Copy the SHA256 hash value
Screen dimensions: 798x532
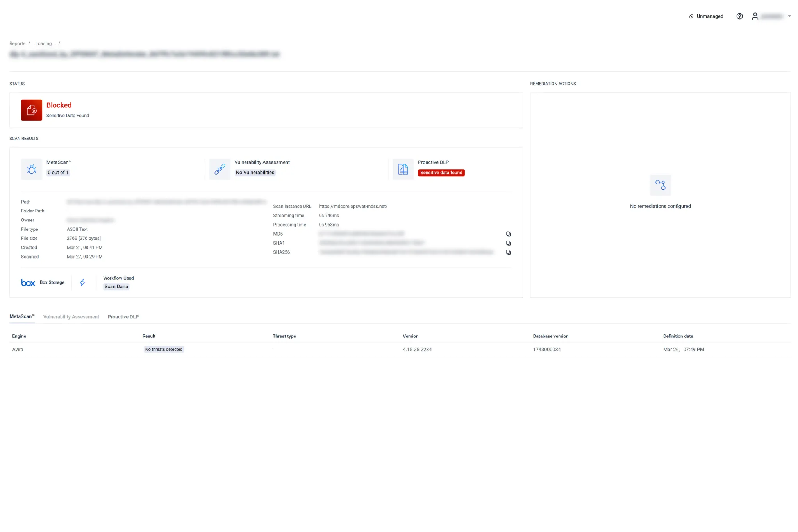508,252
